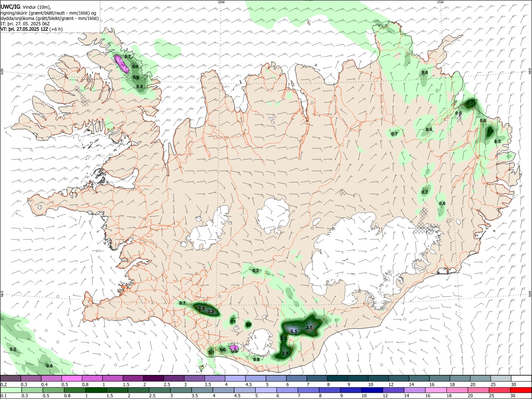Image resolution: width=532 pixels, height=399 pixels.
Task: Pick the lower-row deep blue swatch starting at 10
Action: click(372, 390)
